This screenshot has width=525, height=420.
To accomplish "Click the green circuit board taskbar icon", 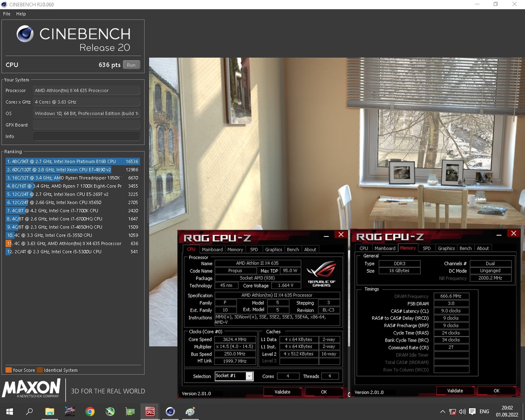I will pos(130,411).
